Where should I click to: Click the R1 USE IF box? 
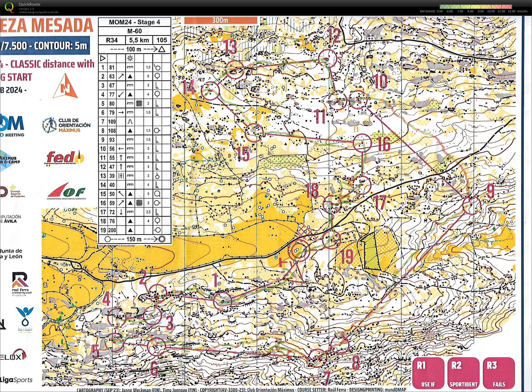pos(428,373)
